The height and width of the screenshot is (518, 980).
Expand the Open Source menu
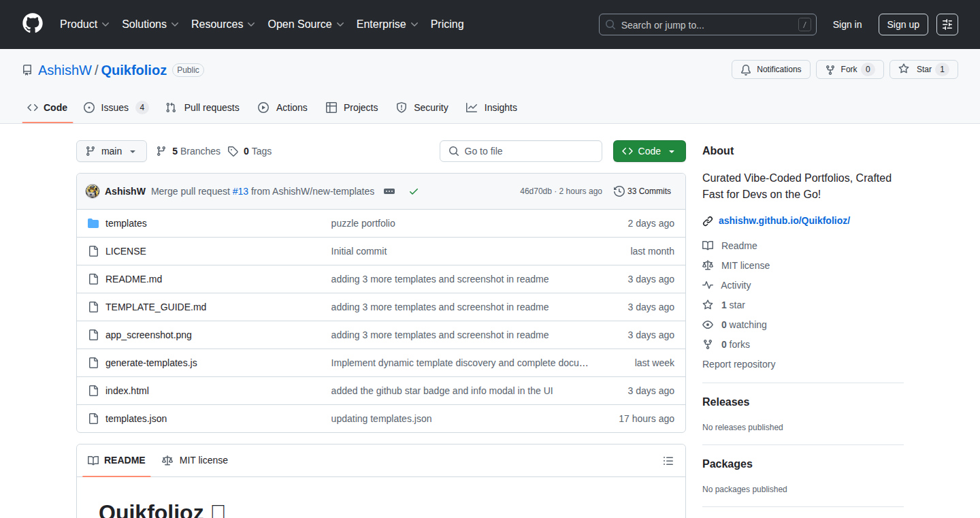click(306, 24)
